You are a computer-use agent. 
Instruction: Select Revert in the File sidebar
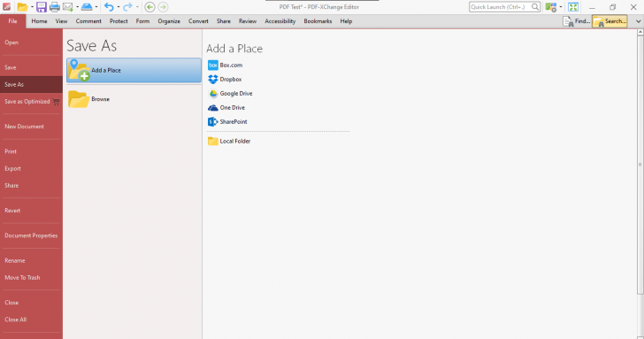[x=31, y=211]
